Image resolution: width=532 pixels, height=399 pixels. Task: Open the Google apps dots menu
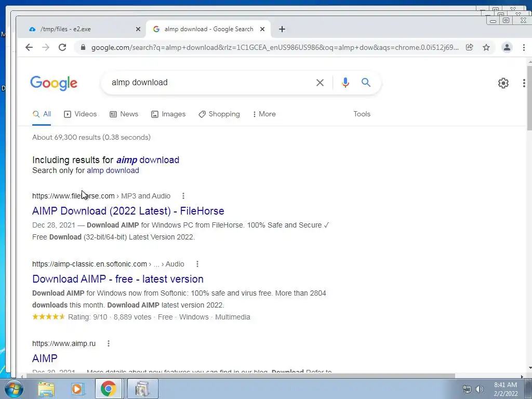tap(524, 83)
